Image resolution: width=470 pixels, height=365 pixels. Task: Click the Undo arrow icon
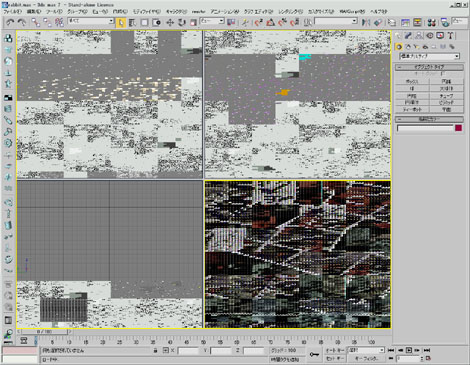pyautogui.click(x=10, y=22)
